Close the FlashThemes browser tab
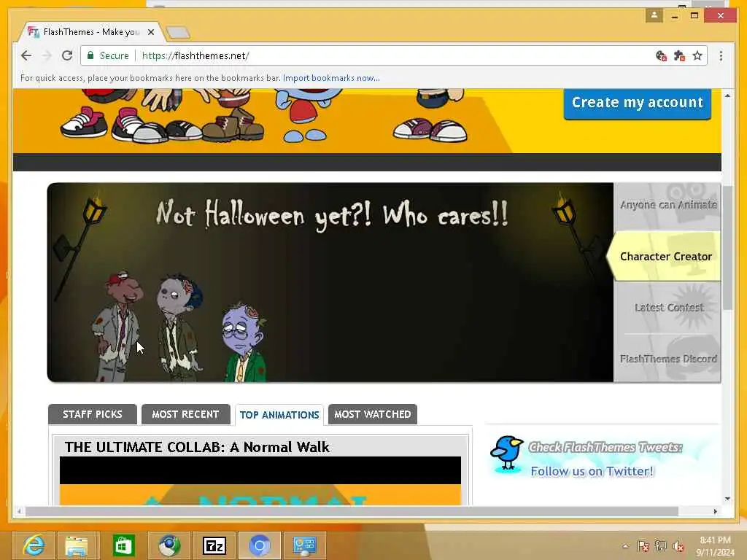The height and width of the screenshot is (560, 747). pos(151,32)
